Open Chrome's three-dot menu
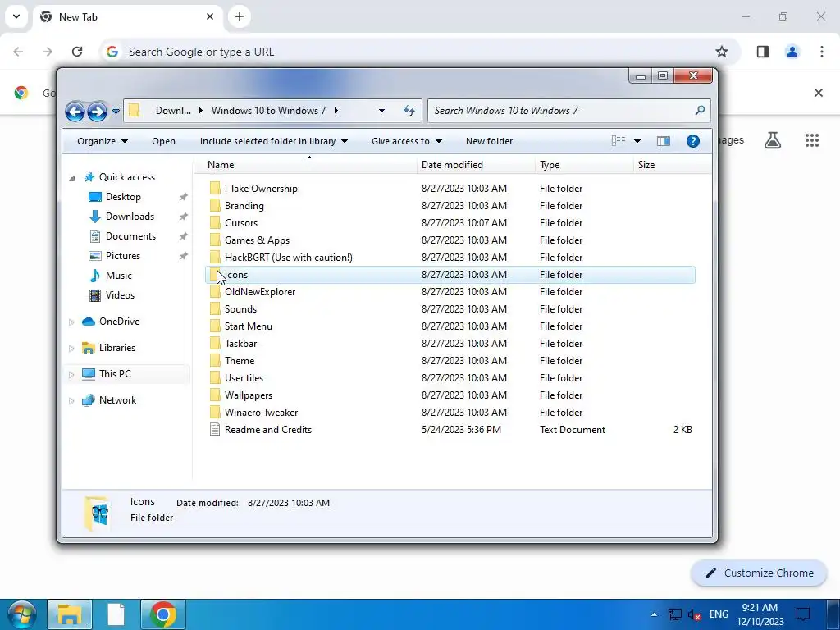 821,52
